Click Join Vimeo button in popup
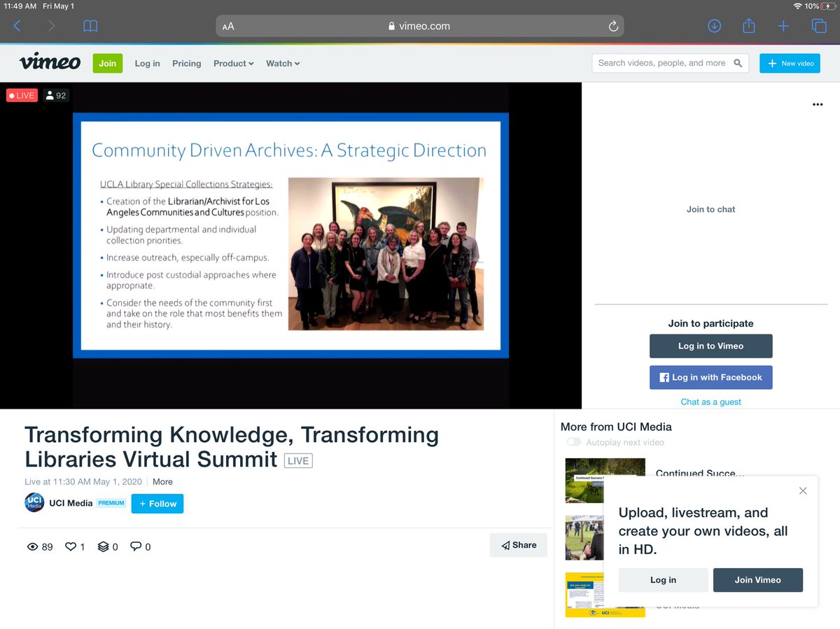The width and height of the screenshot is (840, 629). point(758,580)
